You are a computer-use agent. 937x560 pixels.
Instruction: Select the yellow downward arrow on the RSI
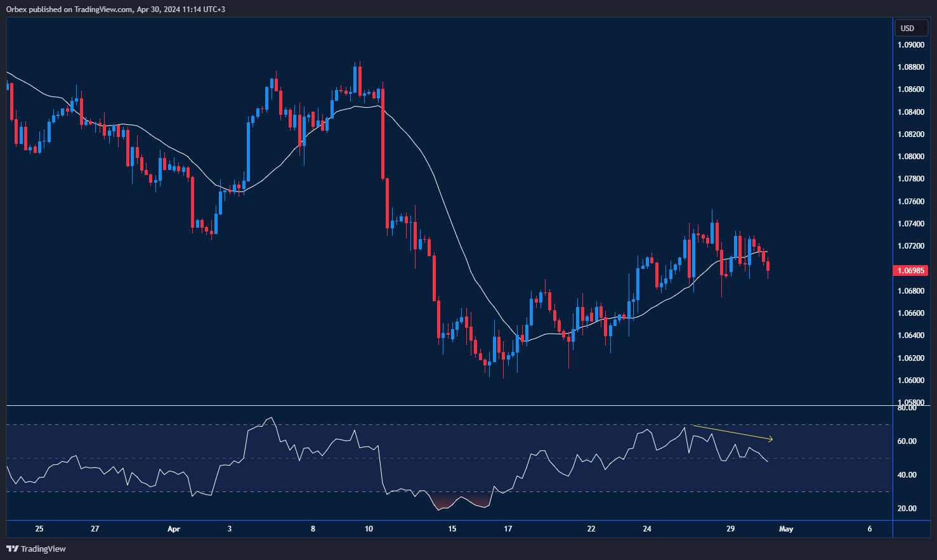(x=731, y=433)
